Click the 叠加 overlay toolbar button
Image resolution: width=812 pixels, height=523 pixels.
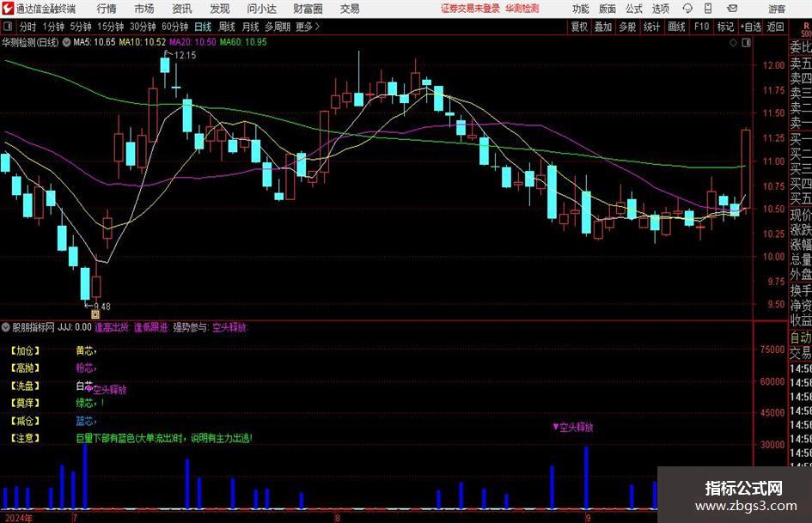603,27
